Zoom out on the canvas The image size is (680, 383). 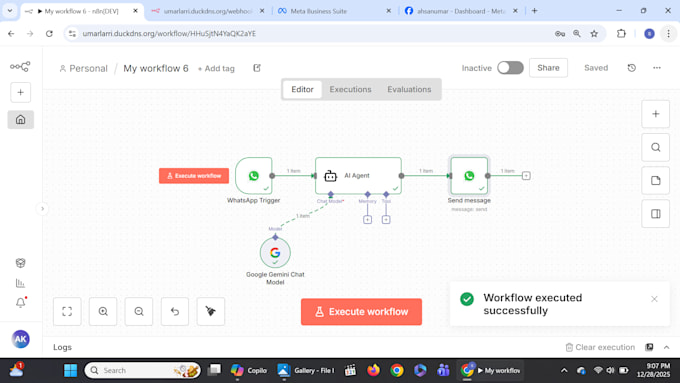(139, 311)
